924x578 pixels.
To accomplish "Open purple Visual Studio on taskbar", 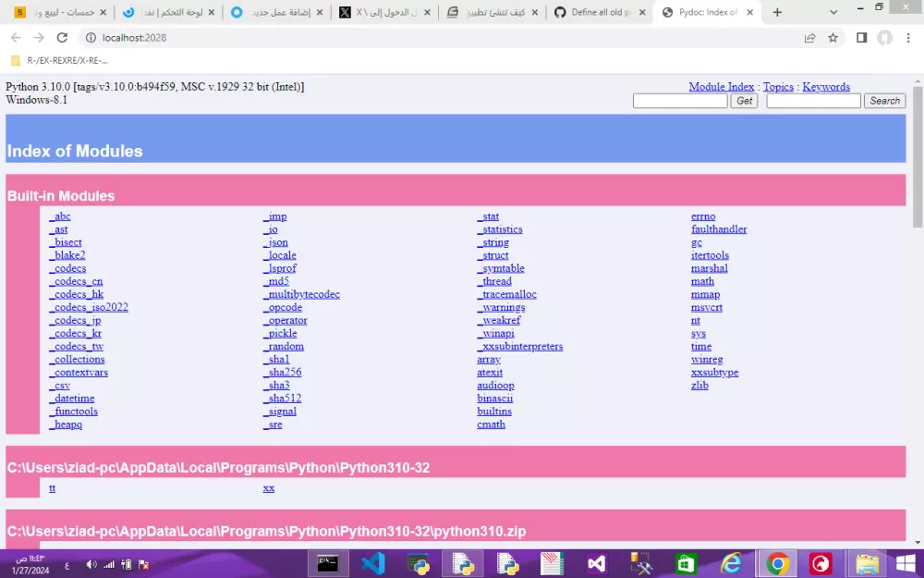I will [596, 564].
